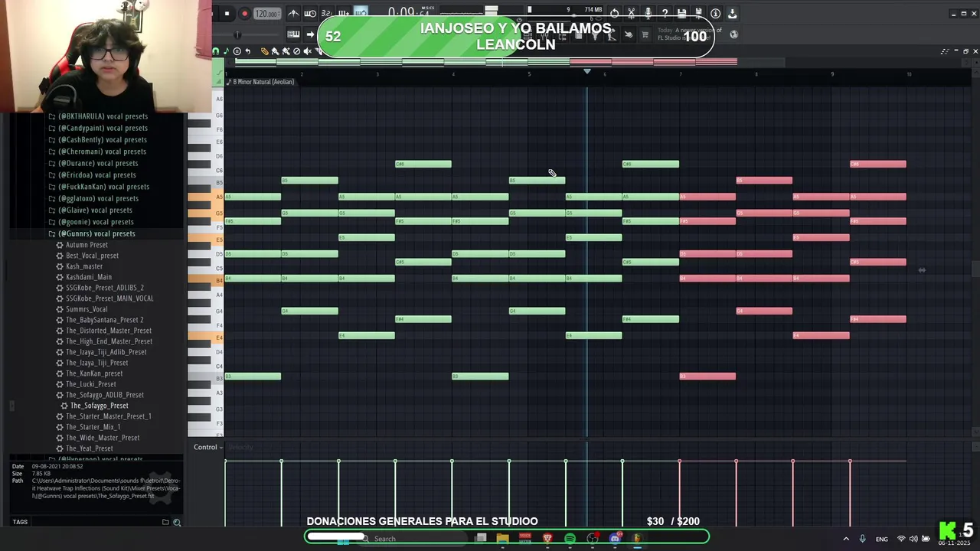Collapse the (@Gunnrs) vocal presets folder
980x551 pixels.
93,233
